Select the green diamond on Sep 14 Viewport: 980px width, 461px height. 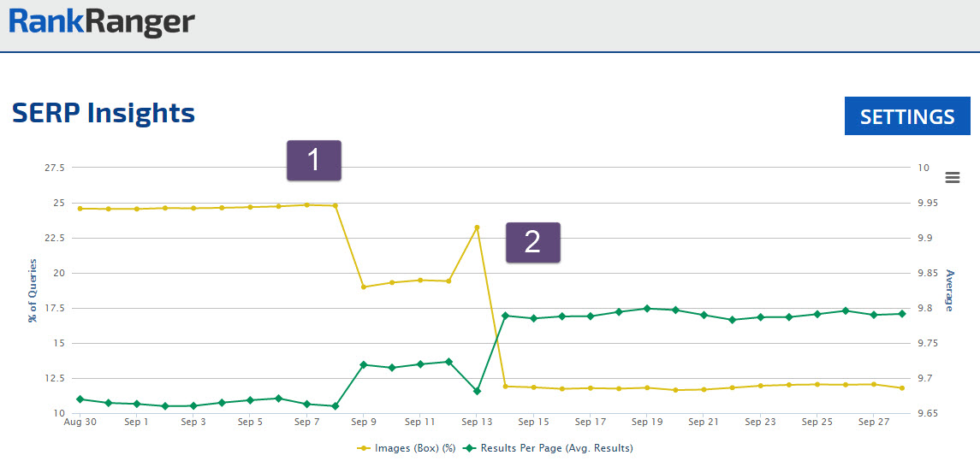[x=505, y=316]
